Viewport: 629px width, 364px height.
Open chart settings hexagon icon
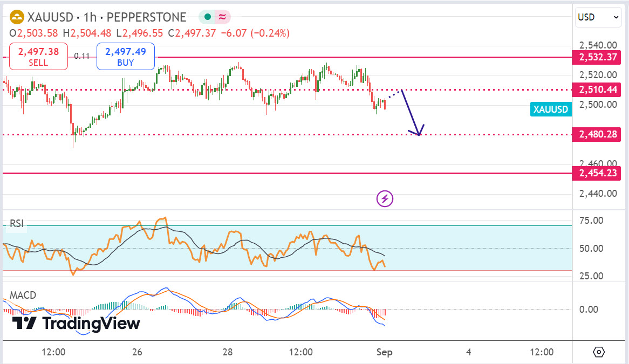[599, 352]
